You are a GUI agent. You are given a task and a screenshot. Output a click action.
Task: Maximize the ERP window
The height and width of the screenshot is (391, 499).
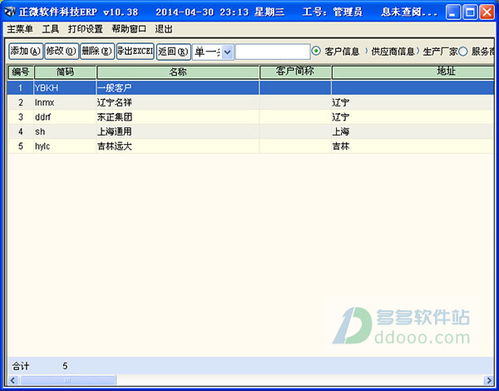pos(470,13)
